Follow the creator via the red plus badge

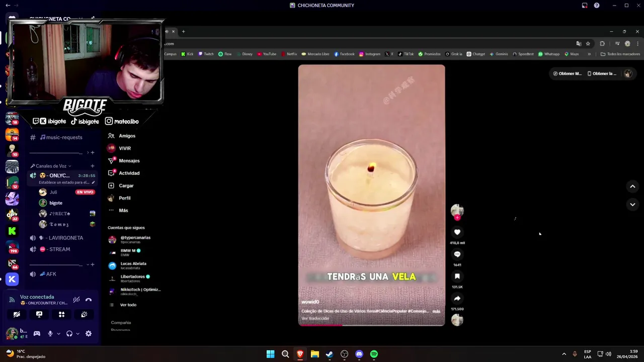pos(457,218)
